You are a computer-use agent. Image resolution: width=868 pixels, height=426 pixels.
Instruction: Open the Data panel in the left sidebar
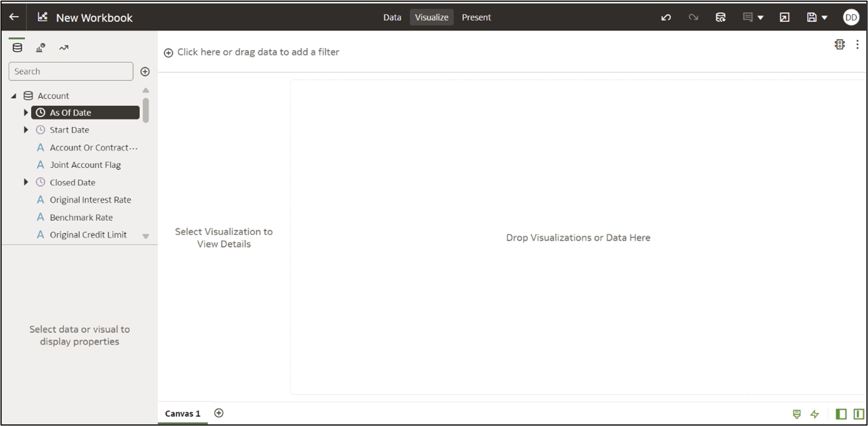click(17, 47)
